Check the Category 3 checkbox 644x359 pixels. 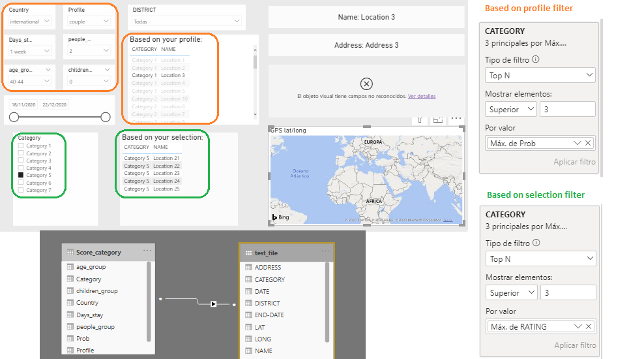(21, 161)
